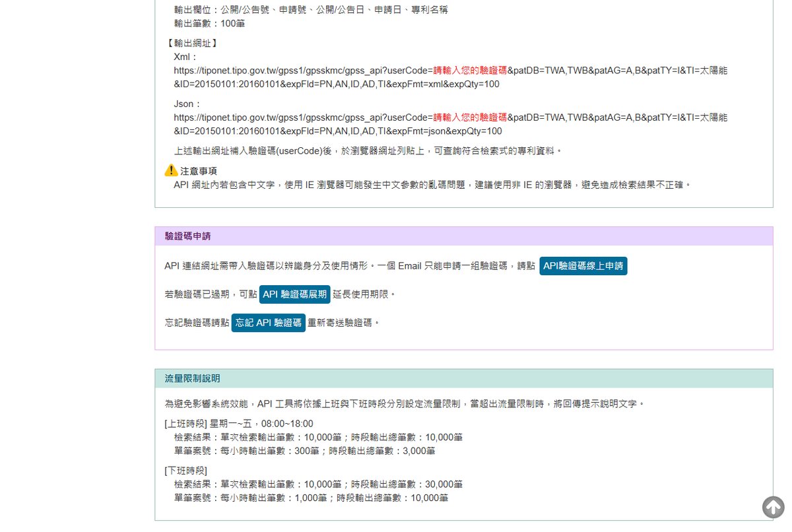The width and height of the screenshot is (792, 532).
Task: Click the Json： label
Action: point(188,104)
